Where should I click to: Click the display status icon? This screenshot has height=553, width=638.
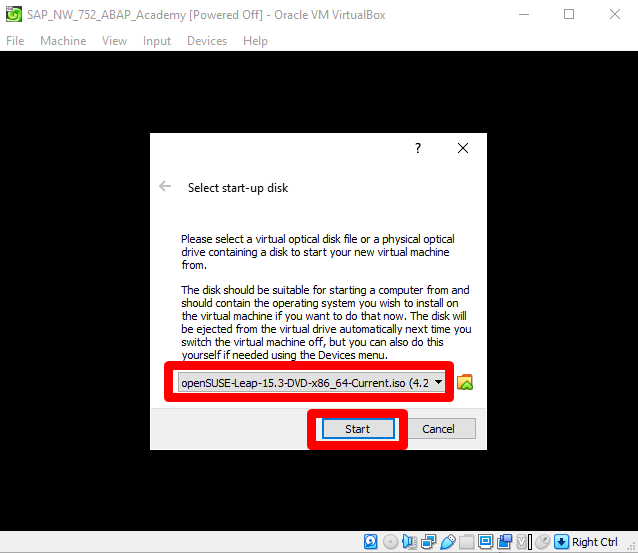(485, 542)
